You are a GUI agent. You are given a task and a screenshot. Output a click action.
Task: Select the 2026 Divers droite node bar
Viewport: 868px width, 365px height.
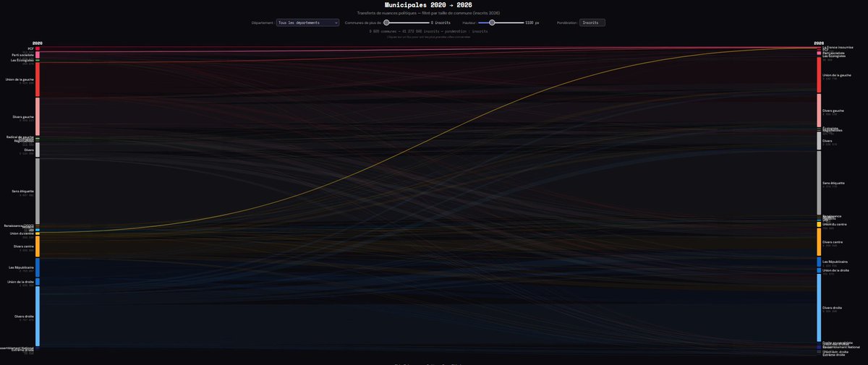click(x=819, y=307)
